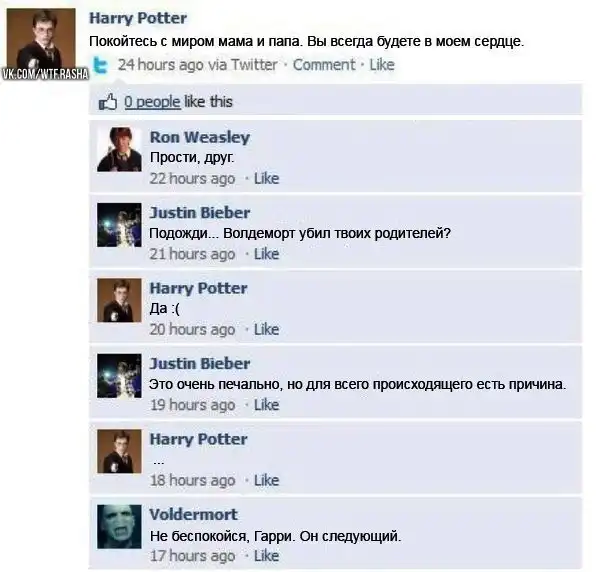Click Voldemort's avatar thumbnail
This screenshot has height=572, width=604.
(x=119, y=527)
